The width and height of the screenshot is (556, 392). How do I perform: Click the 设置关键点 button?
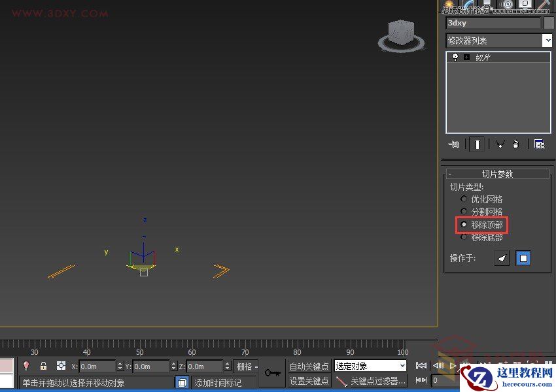coord(309,380)
